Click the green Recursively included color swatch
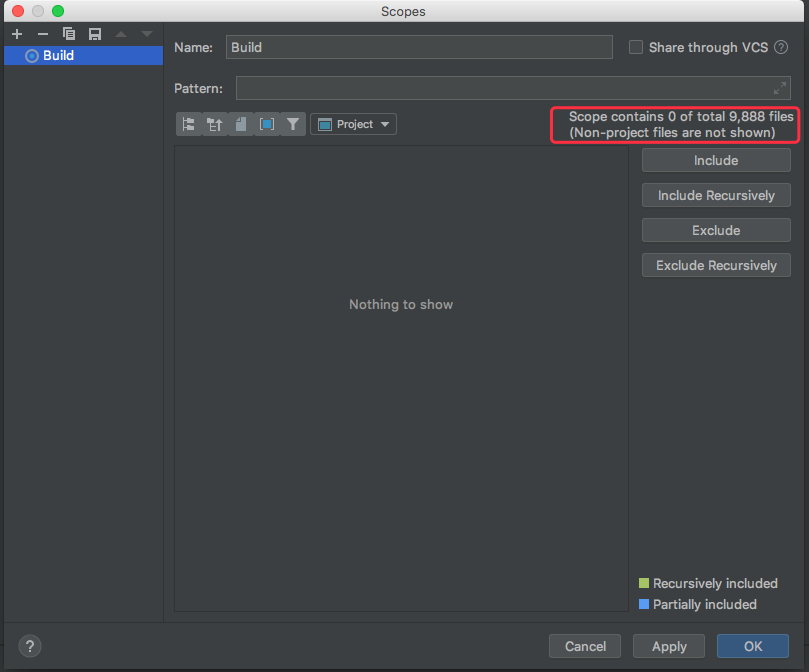Viewport: 809px width, 672px height. (644, 583)
